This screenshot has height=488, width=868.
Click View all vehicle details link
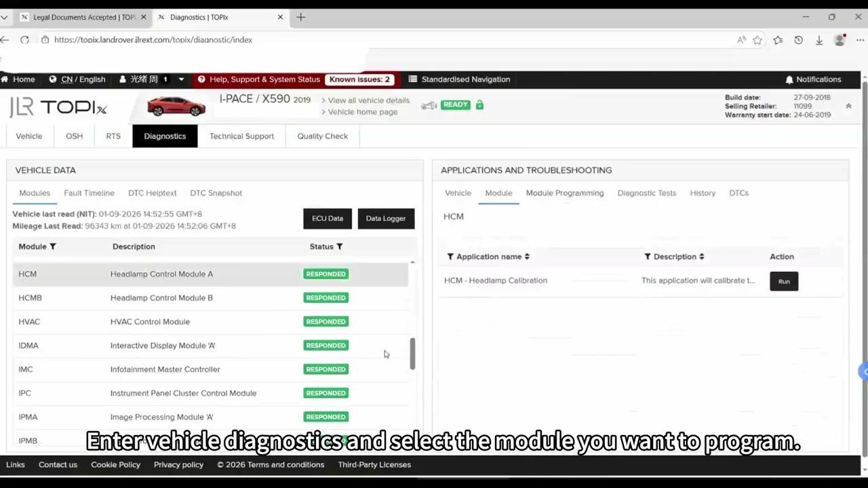coord(369,100)
